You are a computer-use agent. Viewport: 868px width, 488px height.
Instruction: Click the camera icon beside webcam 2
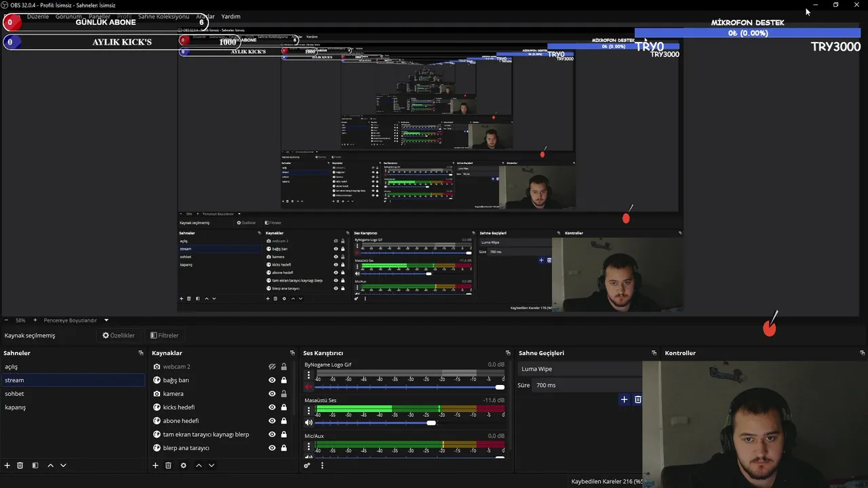pos(157,367)
